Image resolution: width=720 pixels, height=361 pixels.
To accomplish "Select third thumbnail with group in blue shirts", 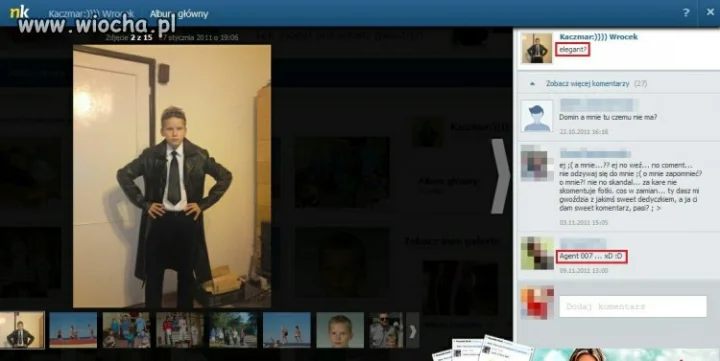I will coord(126,330).
